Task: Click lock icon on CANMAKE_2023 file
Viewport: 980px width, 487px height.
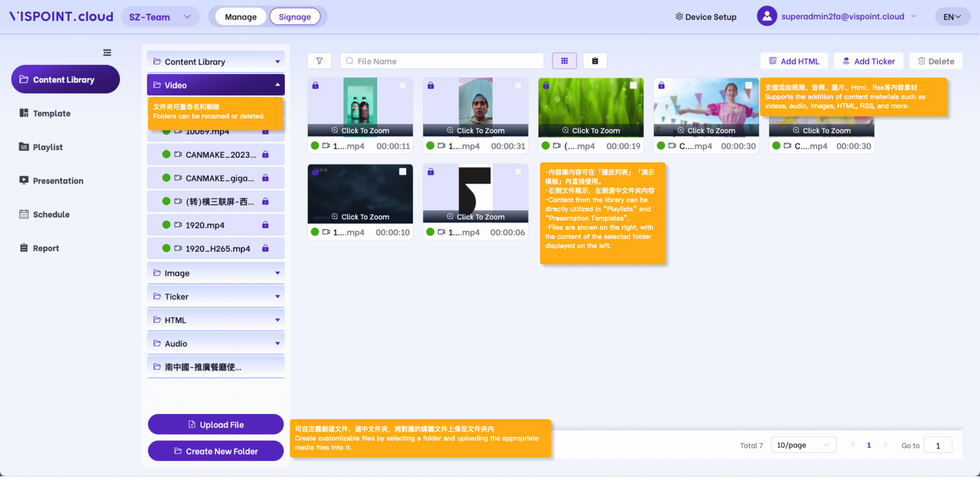Action: click(265, 155)
